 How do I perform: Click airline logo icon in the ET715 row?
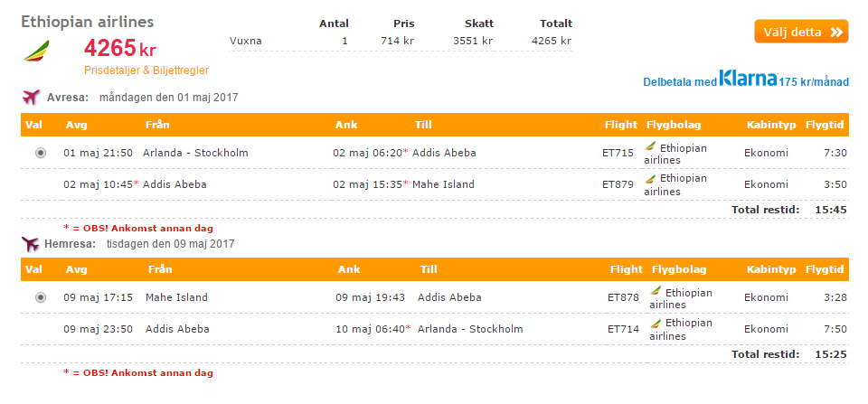click(x=651, y=146)
